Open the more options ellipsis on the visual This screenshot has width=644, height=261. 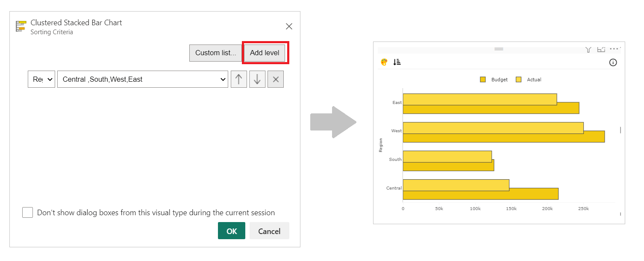point(615,49)
